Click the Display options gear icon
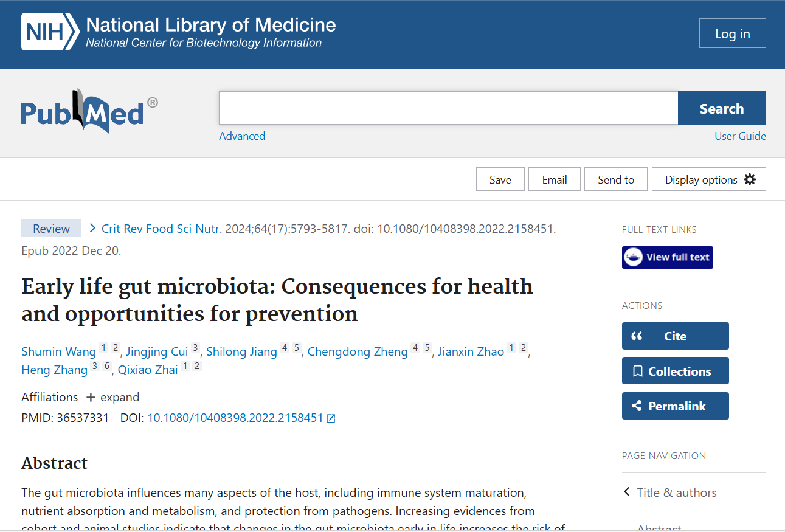Viewport: 785px width, 532px height. [x=750, y=180]
